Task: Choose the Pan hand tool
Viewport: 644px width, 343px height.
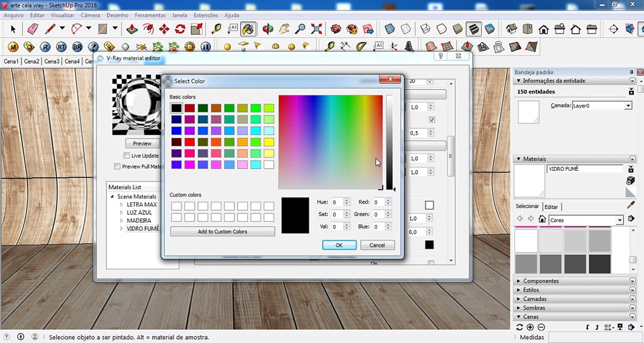Action: click(284, 29)
